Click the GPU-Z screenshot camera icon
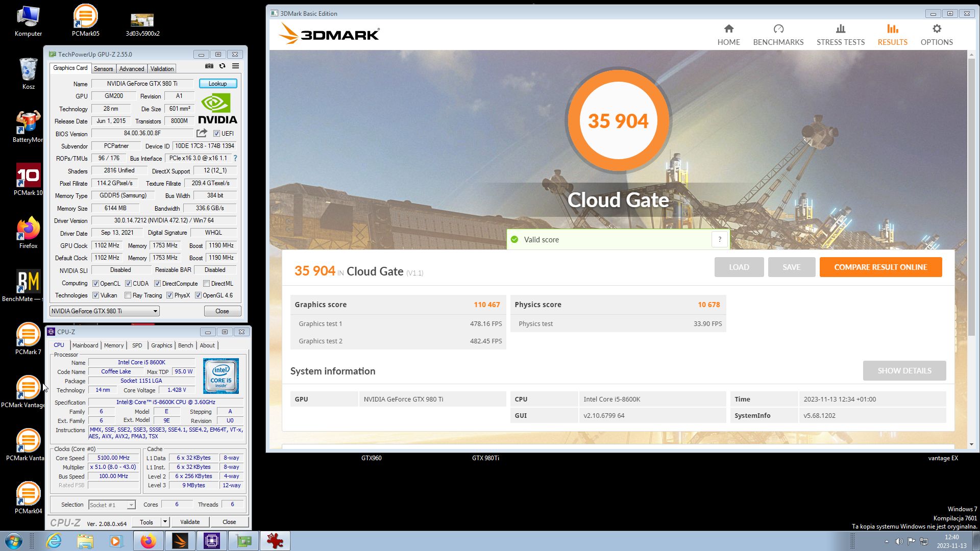 pos(209,66)
